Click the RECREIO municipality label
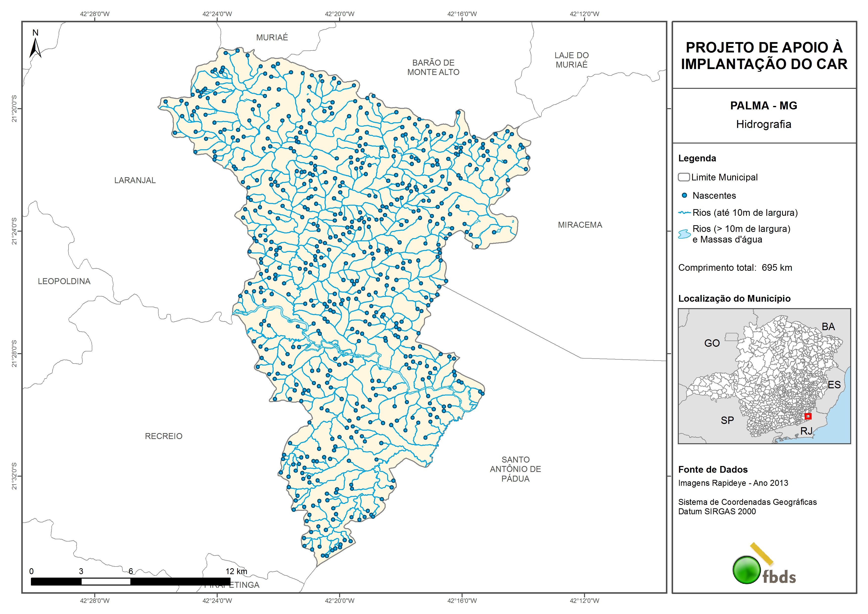868x614 pixels. [164, 436]
